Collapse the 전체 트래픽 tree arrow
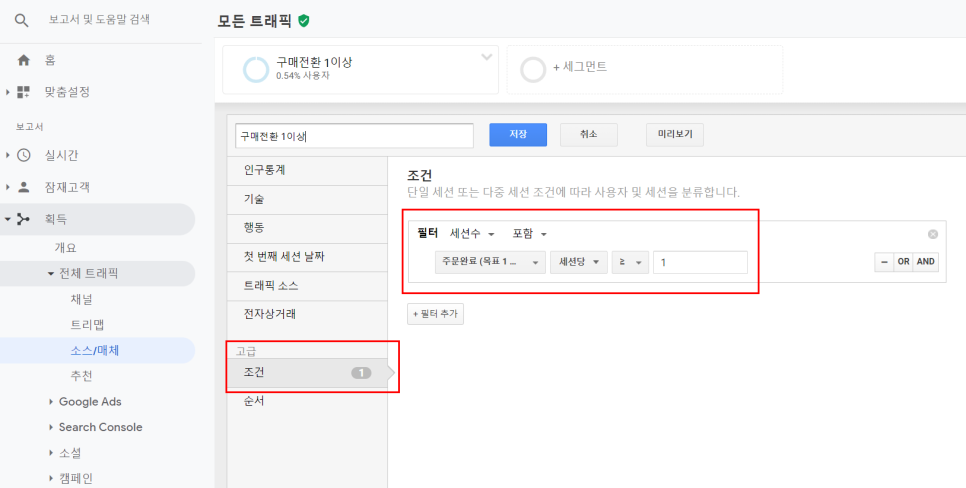Screen dimensions: 966x488 point(51,274)
